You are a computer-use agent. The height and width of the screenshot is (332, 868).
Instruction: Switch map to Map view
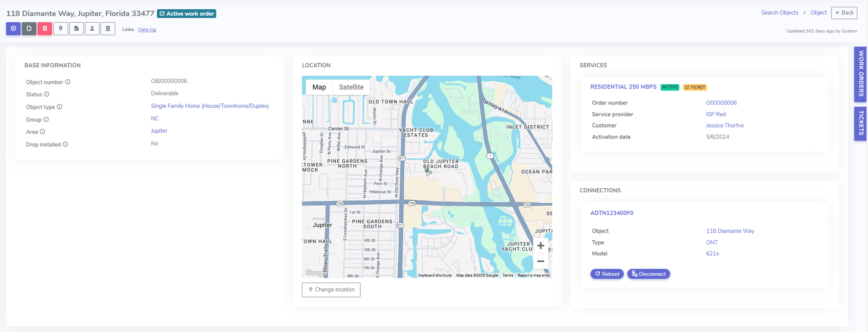click(x=319, y=87)
